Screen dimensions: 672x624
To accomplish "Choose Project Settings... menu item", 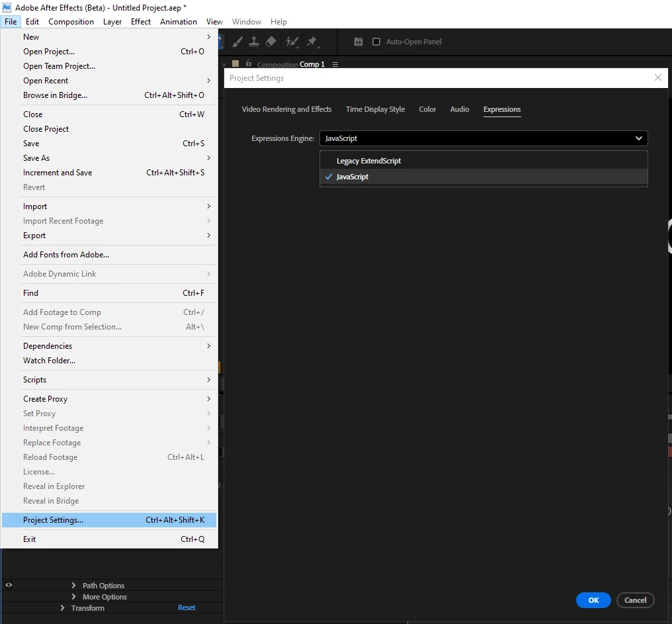I will coord(109,520).
